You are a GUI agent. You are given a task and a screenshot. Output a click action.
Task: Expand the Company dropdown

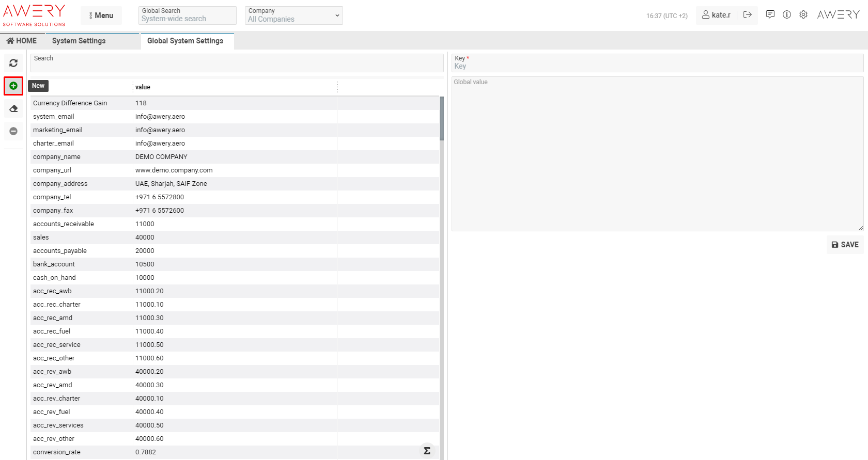coord(293,15)
